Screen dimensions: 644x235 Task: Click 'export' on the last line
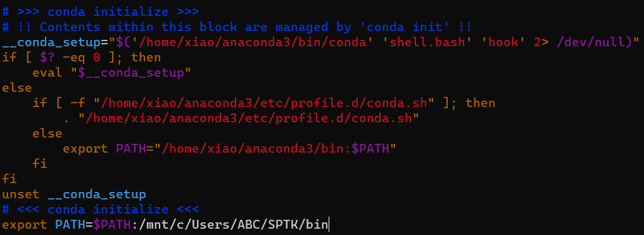tap(25, 225)
